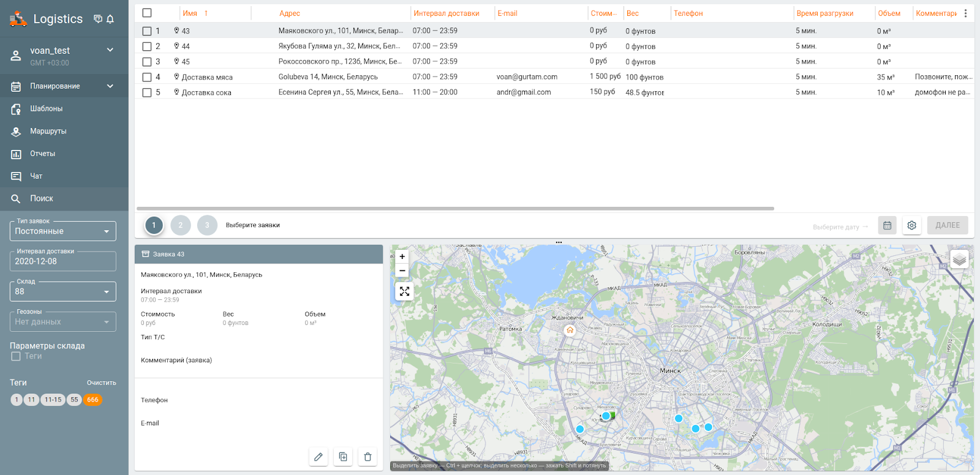This screenshot has height=475, width=980.
Task: Click Очистить to clear tags
Action: [101, 383]
